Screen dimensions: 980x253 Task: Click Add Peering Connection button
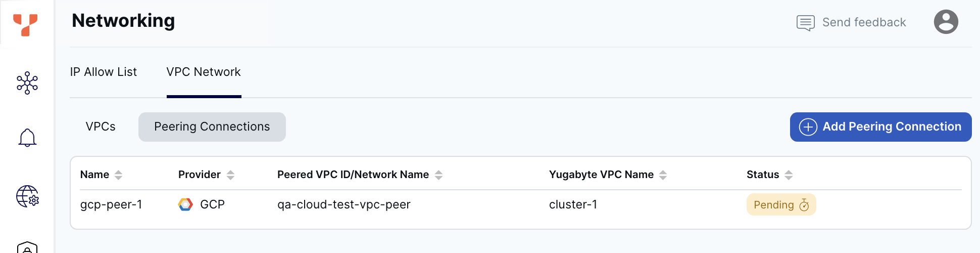coord(880,127)
